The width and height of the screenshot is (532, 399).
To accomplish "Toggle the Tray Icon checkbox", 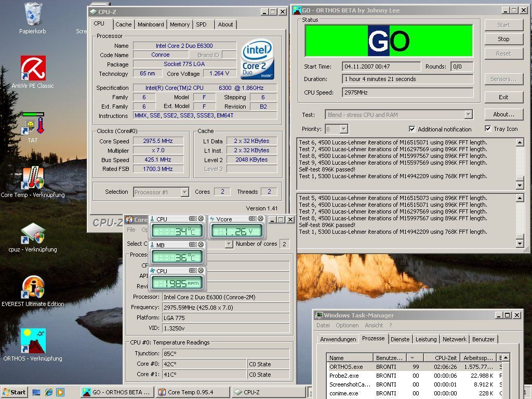I will tap(488, 129).
